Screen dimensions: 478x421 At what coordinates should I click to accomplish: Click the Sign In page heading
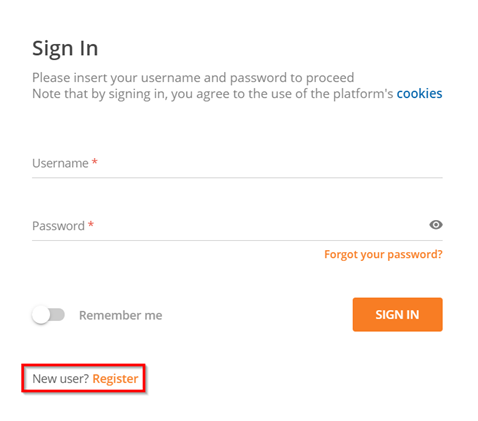pyautogui.click(x=65, y=48)
